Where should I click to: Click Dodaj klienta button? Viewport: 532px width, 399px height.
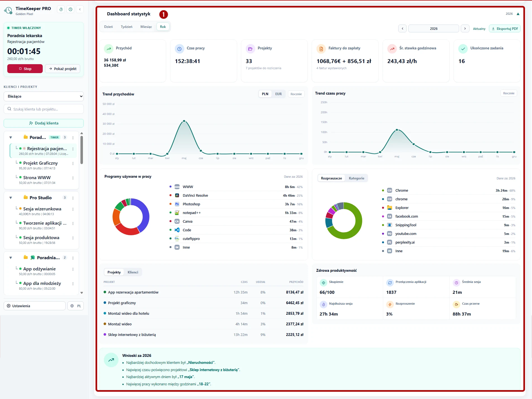(44, 123)
